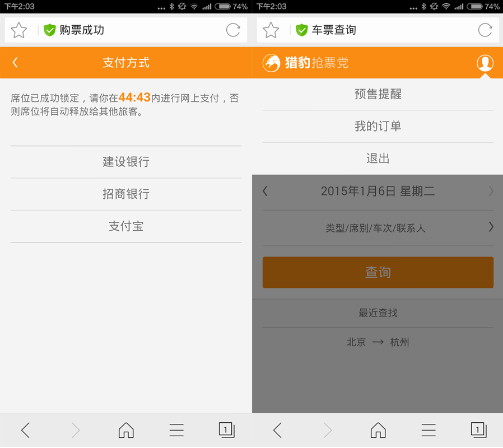The width and height of the screenshot is (503, 448).
Task: Open home page in the right browser
Action: tap(378, 431)
